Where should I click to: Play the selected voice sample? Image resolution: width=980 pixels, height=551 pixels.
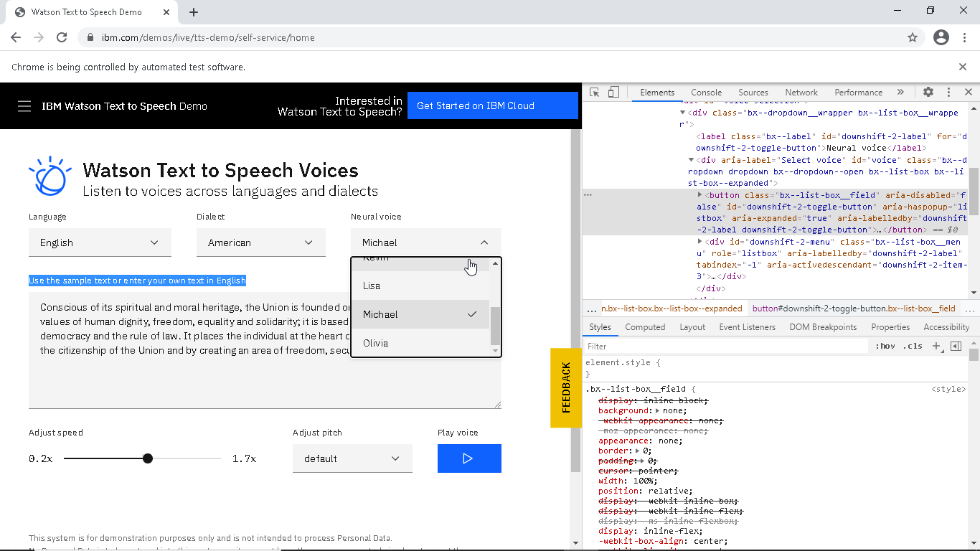click(469, 458)
